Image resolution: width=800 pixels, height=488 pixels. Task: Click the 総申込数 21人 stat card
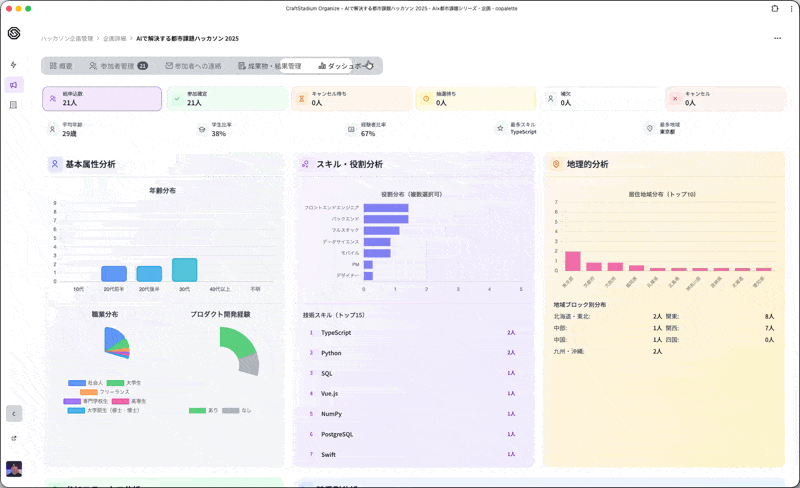[x=102, y=98]
